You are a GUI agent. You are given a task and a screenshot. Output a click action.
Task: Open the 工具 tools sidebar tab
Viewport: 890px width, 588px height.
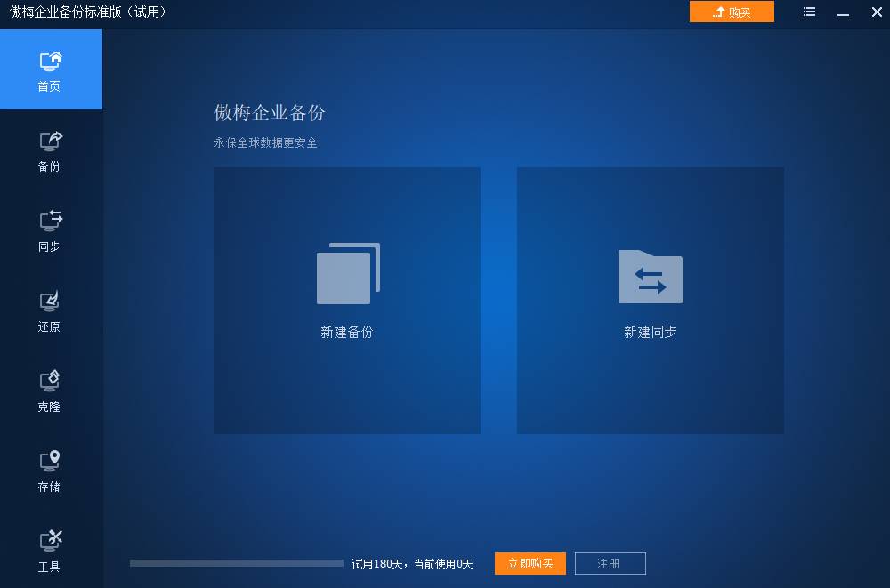point(51,552)
